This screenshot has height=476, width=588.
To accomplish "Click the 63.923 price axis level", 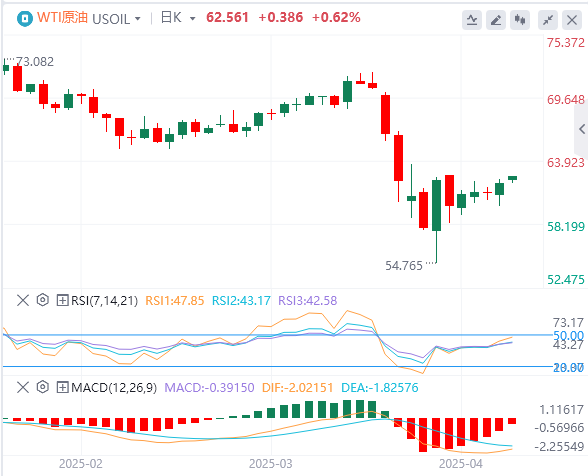I will 566,163.
